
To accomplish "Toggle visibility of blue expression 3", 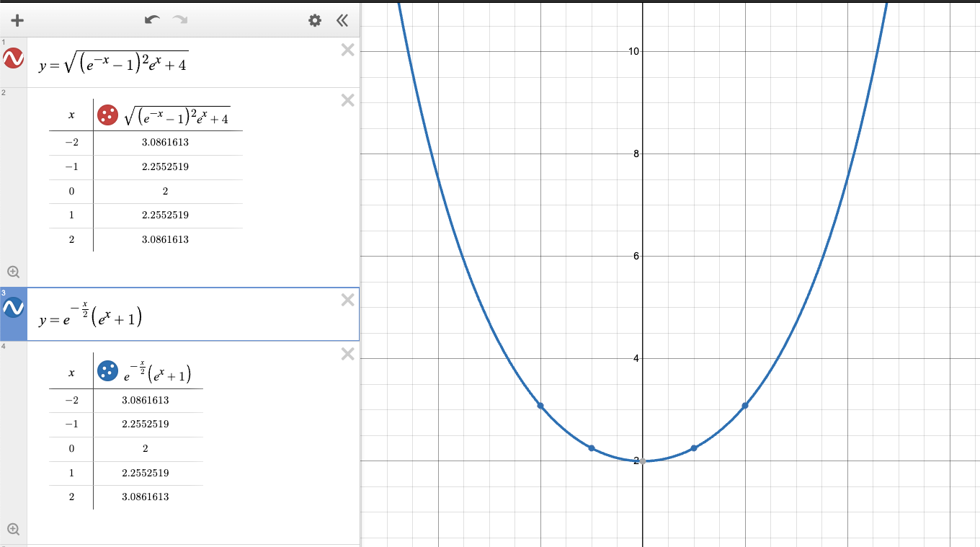I will 13,308.
